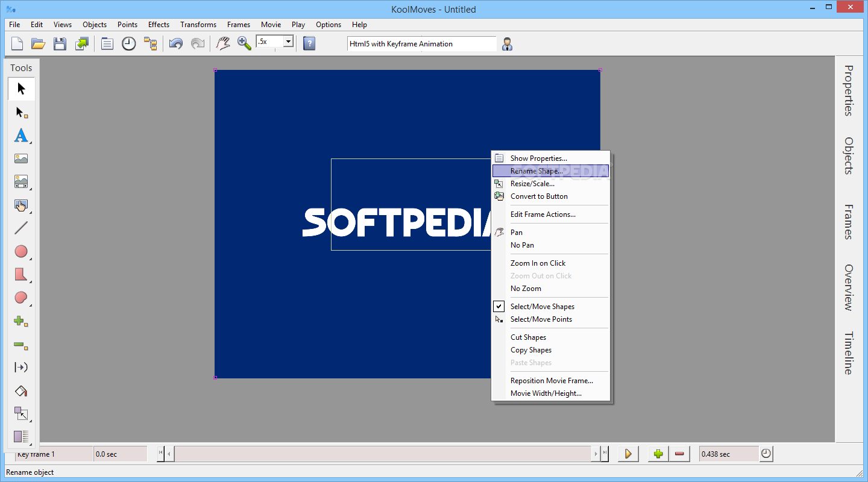Open the object tree hierarchy icon

tap(150, 43)
